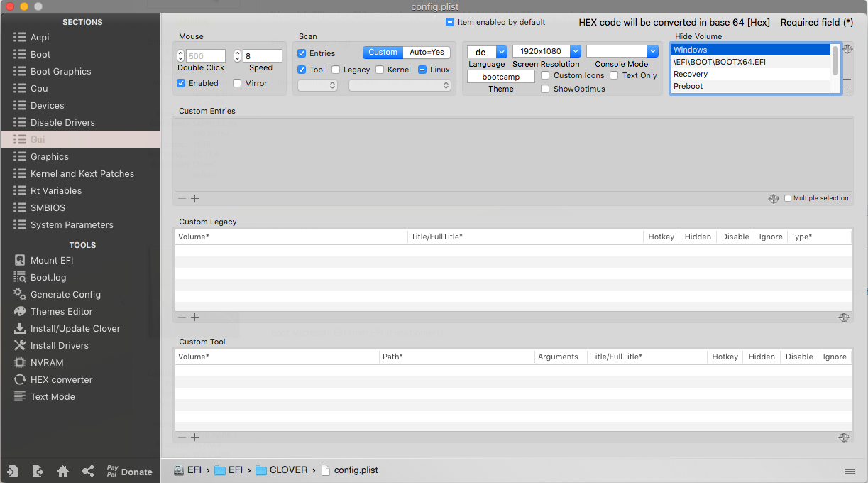Viewport: 868px width, 483px height.
Task: Check the Custom Icons option
Action: (545, 75)
